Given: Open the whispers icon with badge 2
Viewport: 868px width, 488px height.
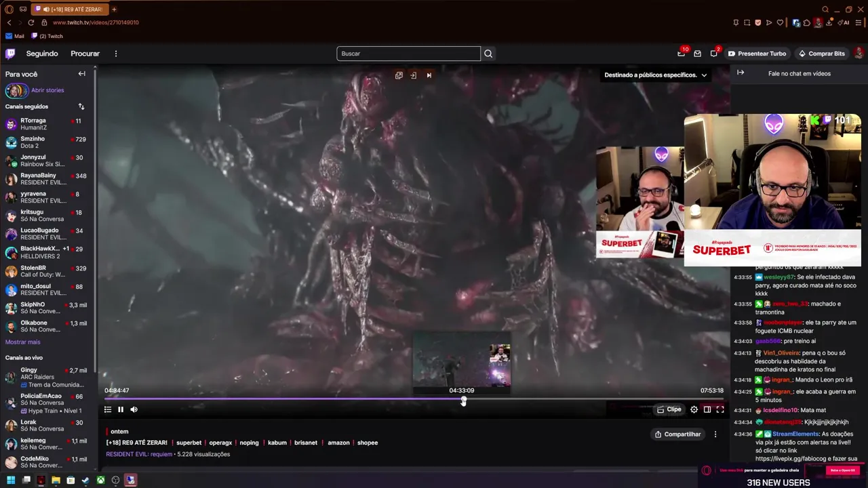Looking at the screenshot, I should point(713,54).
